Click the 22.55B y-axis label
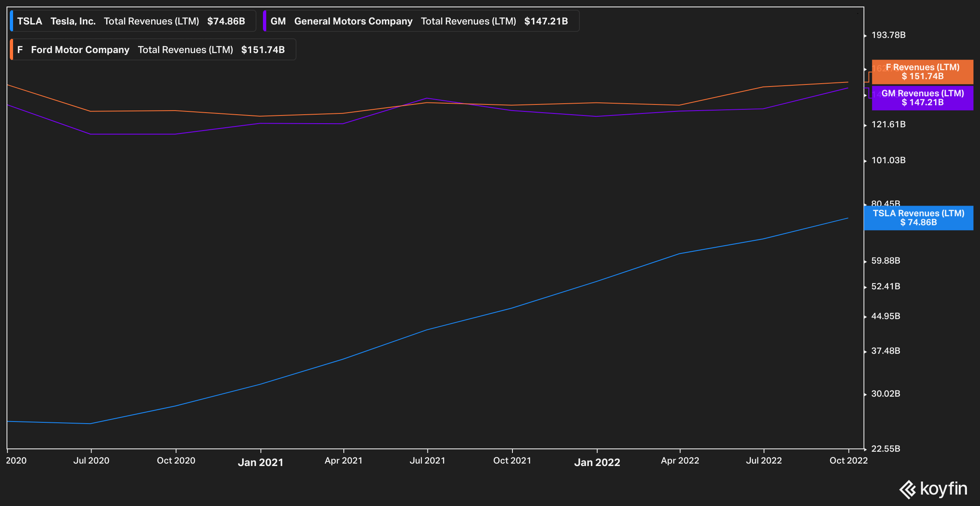This screenshot has width=980, height=506. (x=886, y=449)
